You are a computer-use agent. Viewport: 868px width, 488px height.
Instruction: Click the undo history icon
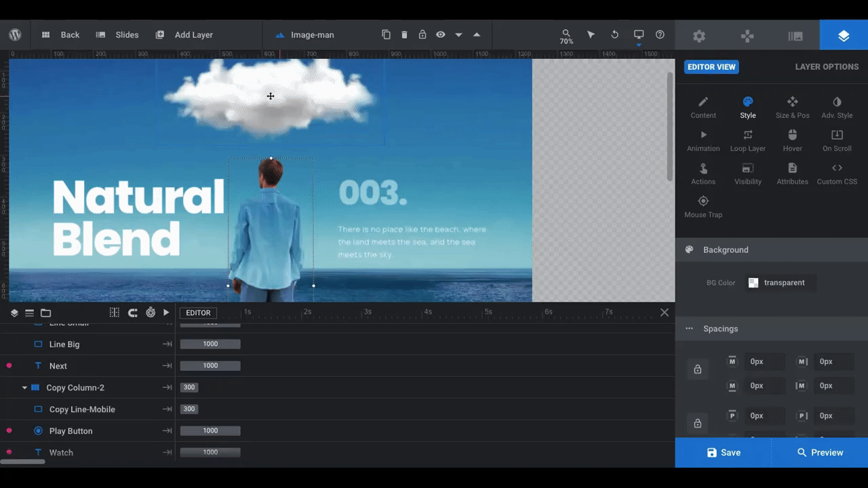click(x=614, y=35)
